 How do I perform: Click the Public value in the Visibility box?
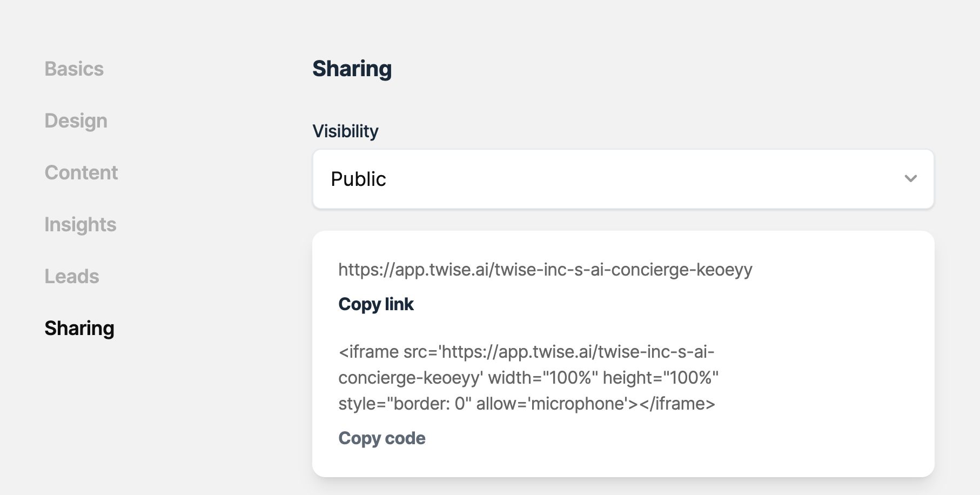(358, 179)
